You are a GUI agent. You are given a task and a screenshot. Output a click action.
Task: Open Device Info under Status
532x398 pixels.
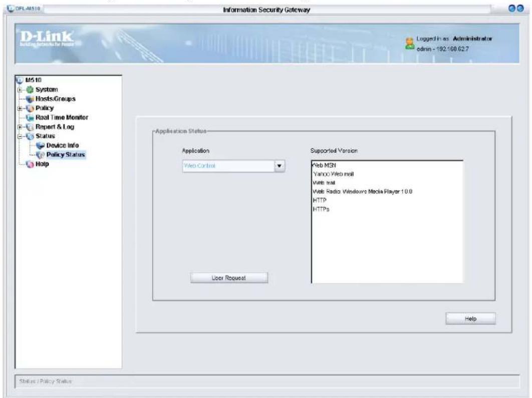coord(63,146)
